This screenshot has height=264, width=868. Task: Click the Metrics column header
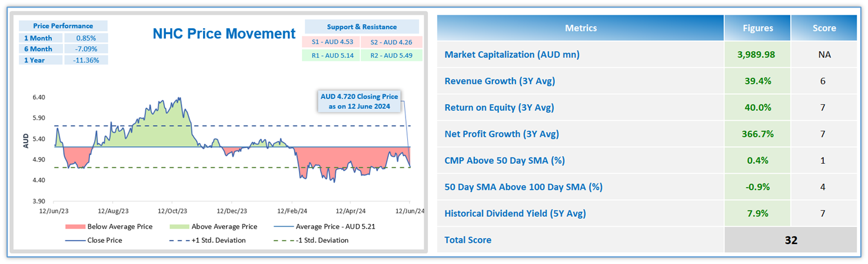click(x=580, y=28)
